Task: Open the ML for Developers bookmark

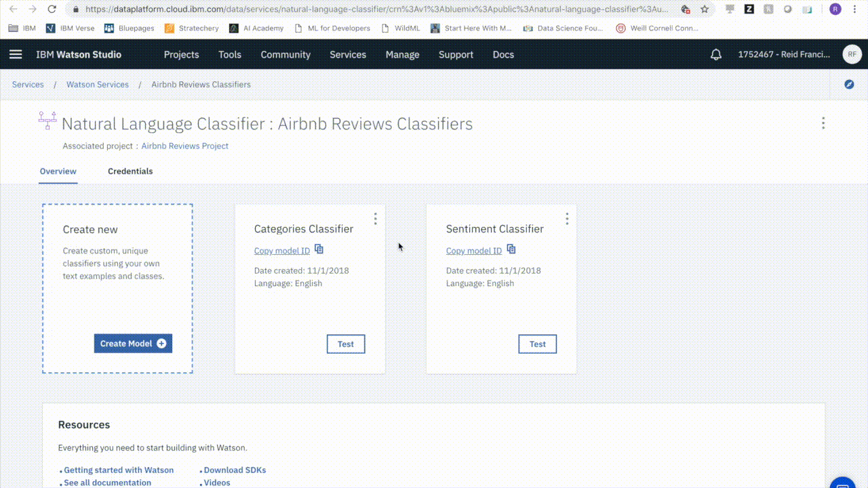Action: pos(332,28)
